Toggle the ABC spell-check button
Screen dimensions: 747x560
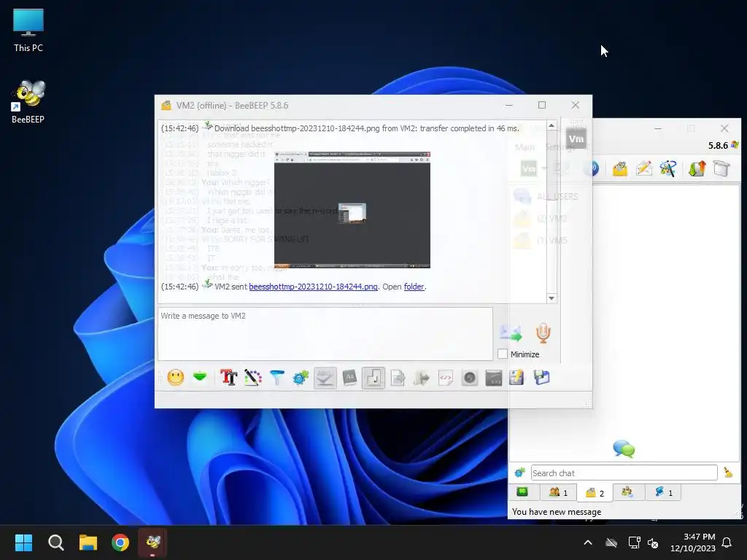(325, 378)
